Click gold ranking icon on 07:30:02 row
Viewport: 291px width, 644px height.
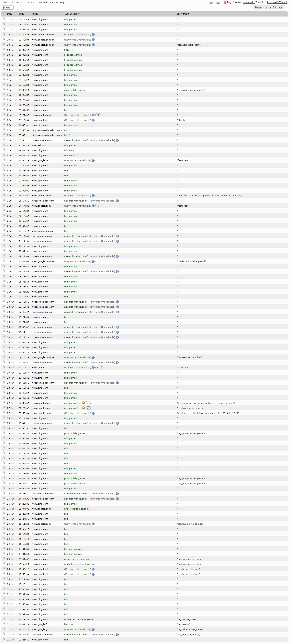[83, 403]
